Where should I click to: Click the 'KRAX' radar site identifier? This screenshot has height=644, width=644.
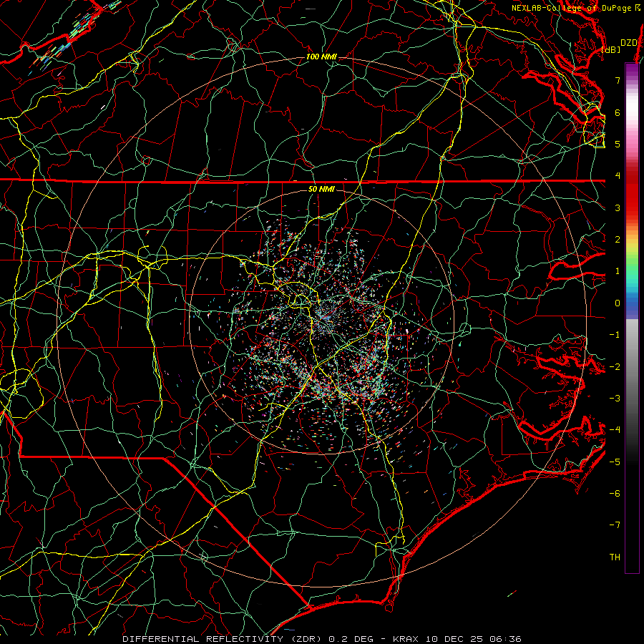tap(406, 639)
